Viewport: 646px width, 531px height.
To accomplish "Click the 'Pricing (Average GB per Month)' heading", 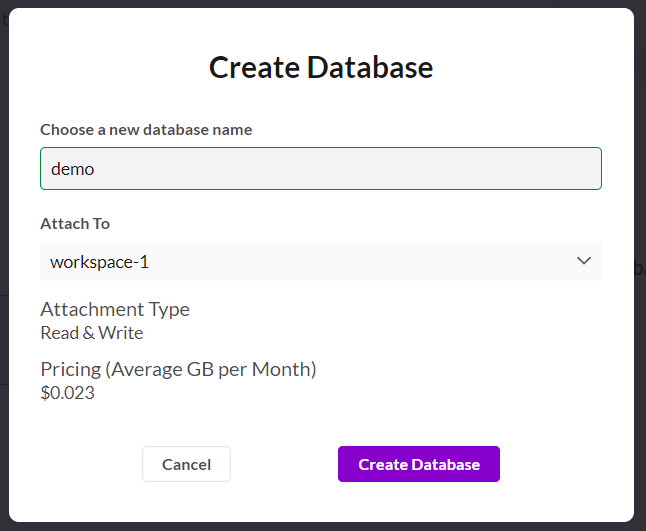I will click(x=178, y=369).
